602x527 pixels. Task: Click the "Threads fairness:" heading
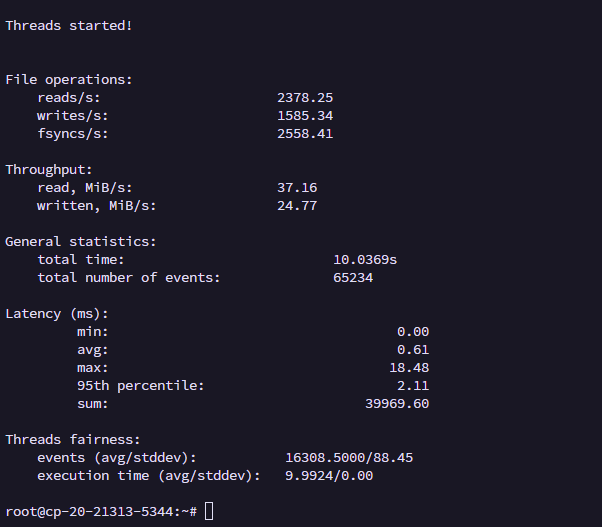point(73,440)
